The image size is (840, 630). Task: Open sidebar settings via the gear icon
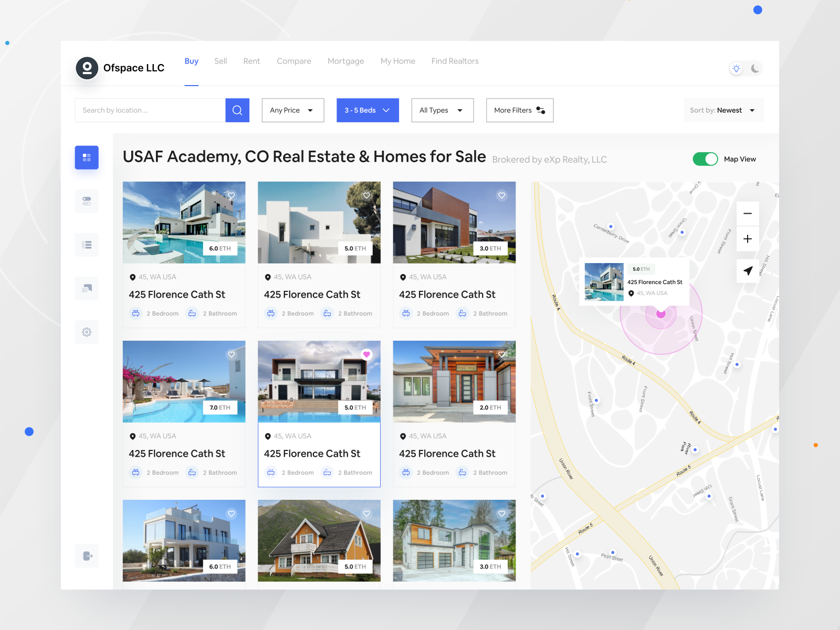[x=87, y=332]
